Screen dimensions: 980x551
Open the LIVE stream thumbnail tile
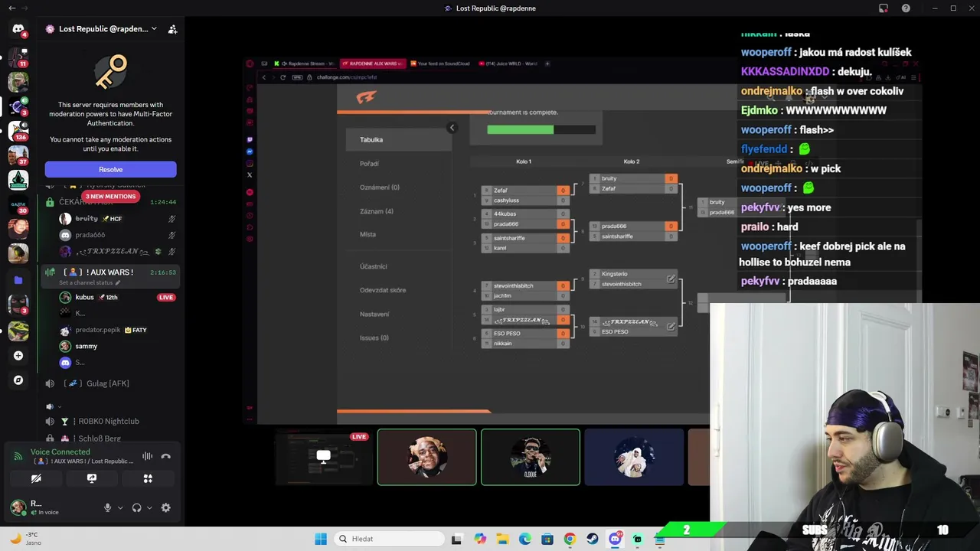pos(324,458)
